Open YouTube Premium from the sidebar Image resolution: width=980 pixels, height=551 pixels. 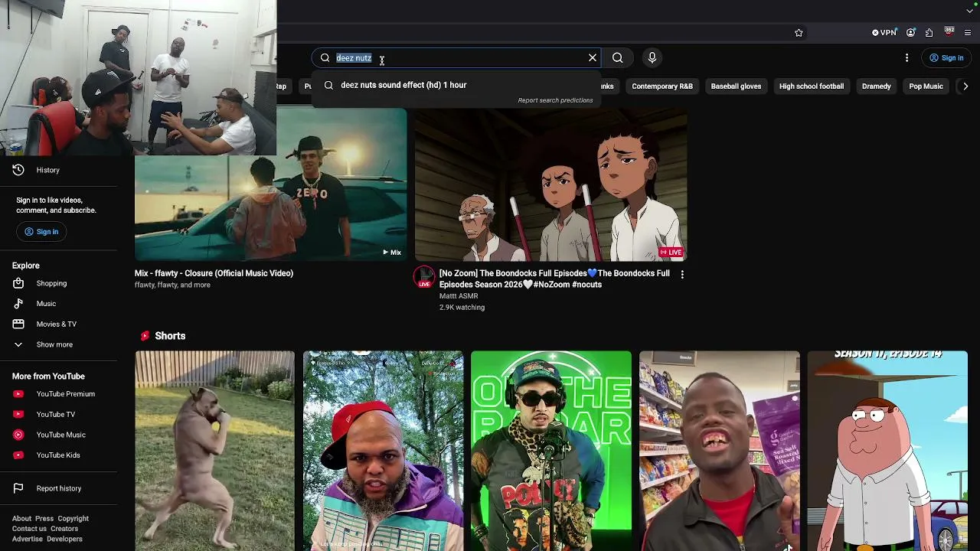pyautogui.click(x=64, y=394)
